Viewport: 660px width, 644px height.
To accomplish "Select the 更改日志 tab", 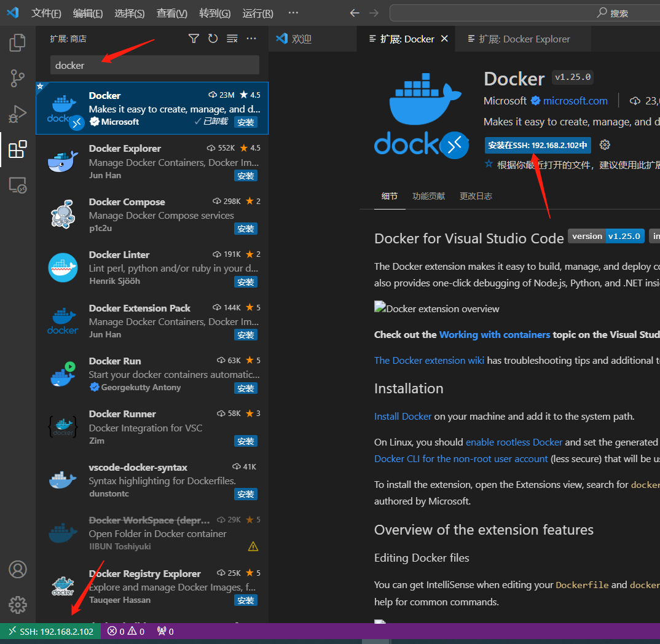I will click(476, 196).
